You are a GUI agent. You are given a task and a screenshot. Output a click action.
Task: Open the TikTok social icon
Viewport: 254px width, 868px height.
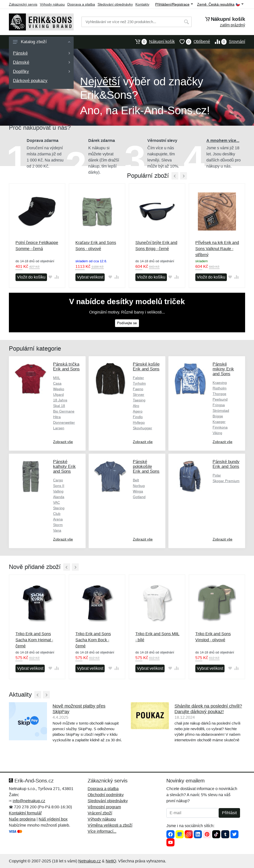tap(216, 834)
